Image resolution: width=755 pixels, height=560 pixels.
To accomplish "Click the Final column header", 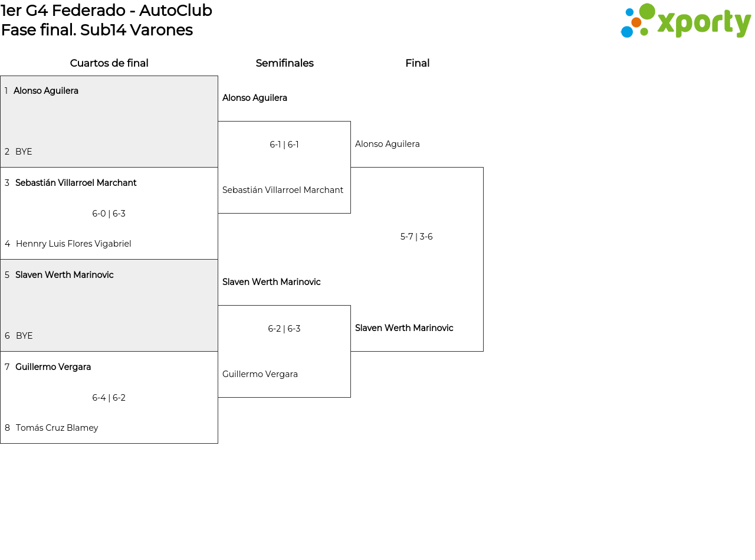I will (x=417, y=63).
